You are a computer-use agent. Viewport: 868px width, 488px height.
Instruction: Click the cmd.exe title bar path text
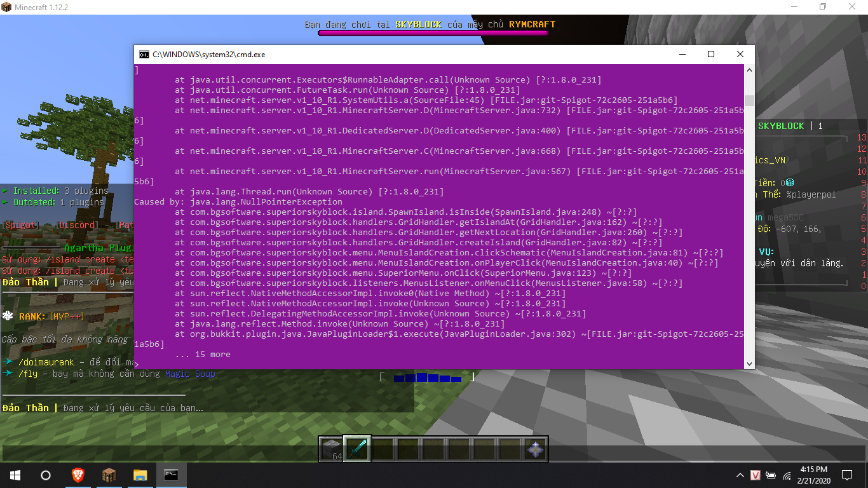209,55
